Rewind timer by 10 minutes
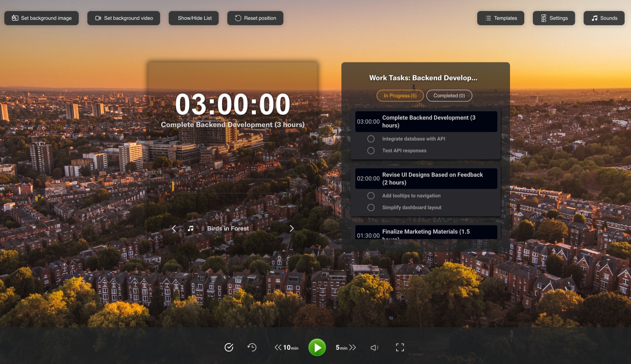The width and height of the screenshot is (631, 364). tap(286, 348)
